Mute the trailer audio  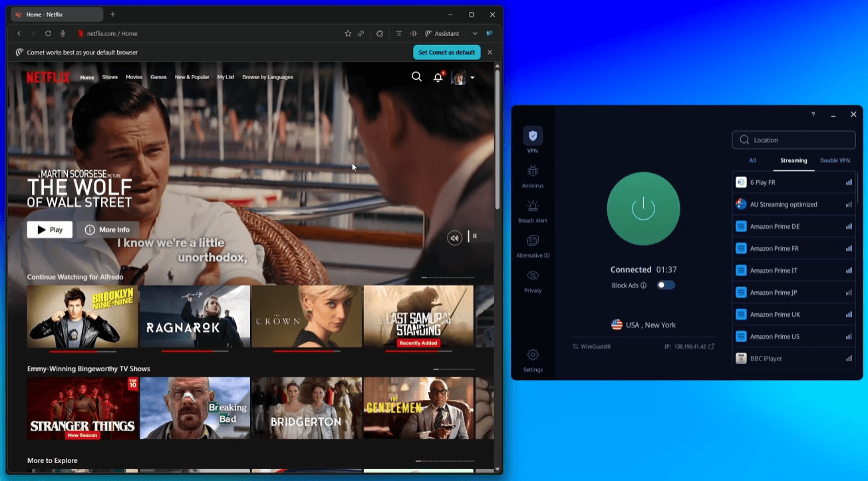click(454, 238)
